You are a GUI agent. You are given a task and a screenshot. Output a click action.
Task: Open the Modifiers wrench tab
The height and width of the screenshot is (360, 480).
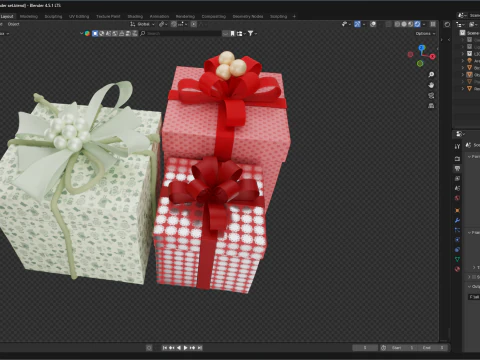457,220
